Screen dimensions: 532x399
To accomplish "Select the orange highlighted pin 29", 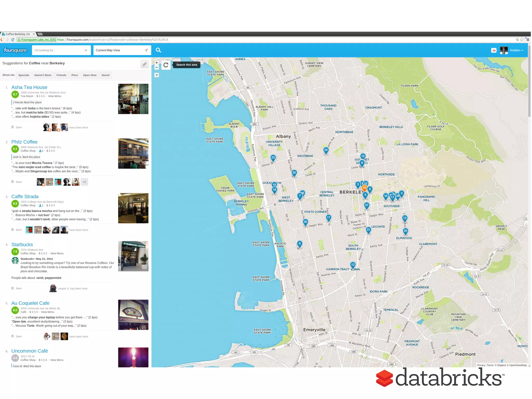I will point(364,188).
